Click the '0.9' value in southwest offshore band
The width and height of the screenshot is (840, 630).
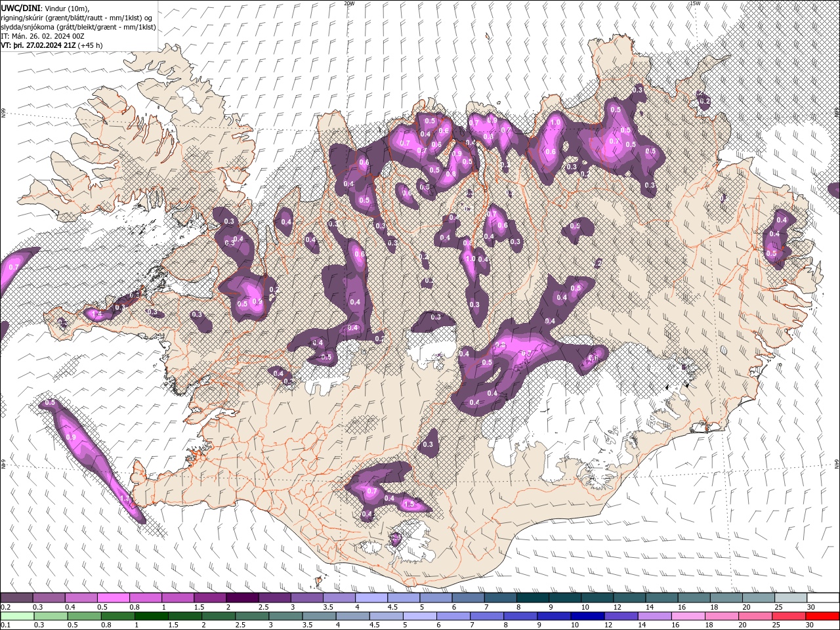[72, 437]
